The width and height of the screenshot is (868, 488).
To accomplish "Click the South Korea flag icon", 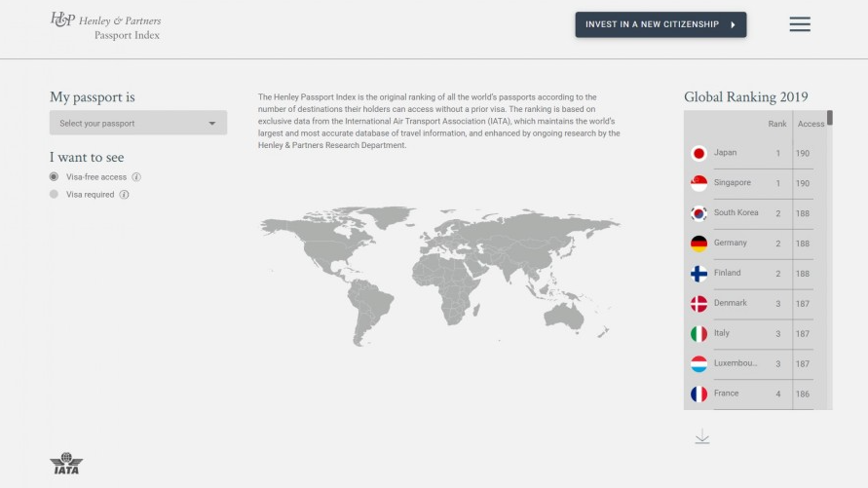I will tap(698, 213).
